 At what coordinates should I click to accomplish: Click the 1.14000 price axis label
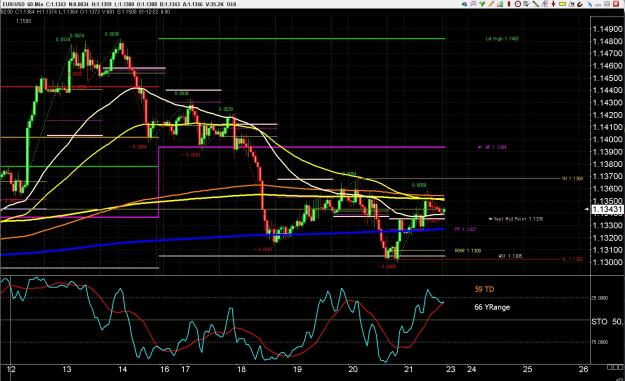[607, 139]
